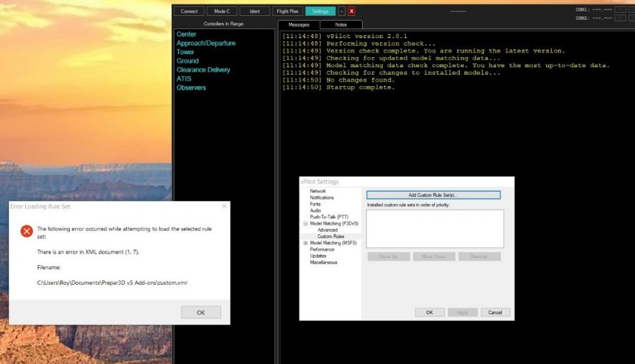
Task: Select the Messages tab
Action: tap(299, 25)
